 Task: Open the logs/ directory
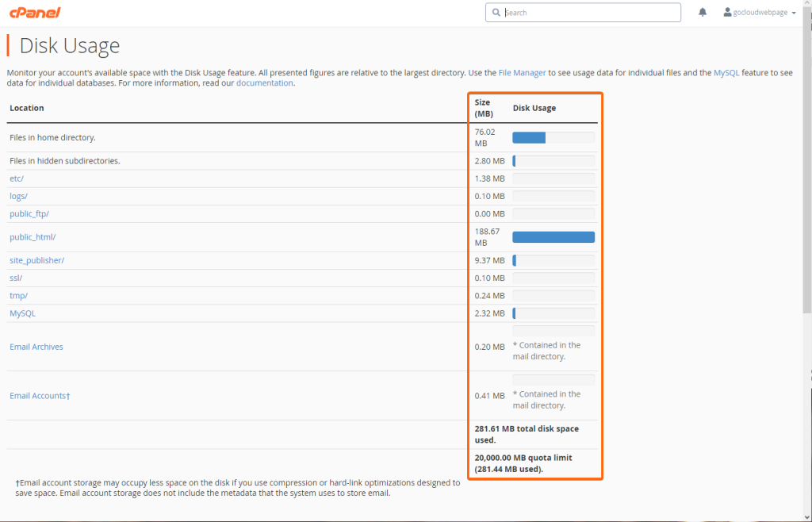[18, 196]
